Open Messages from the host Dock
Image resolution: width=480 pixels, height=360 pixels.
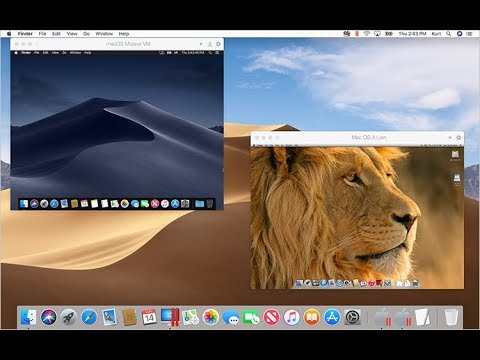coord(231,317)
